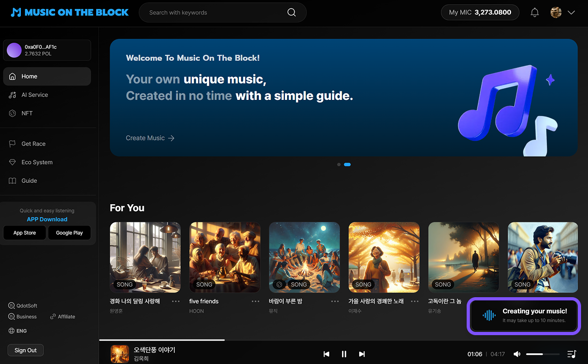
Task: Click the search magnifier icon
Action: click(291, 13)
